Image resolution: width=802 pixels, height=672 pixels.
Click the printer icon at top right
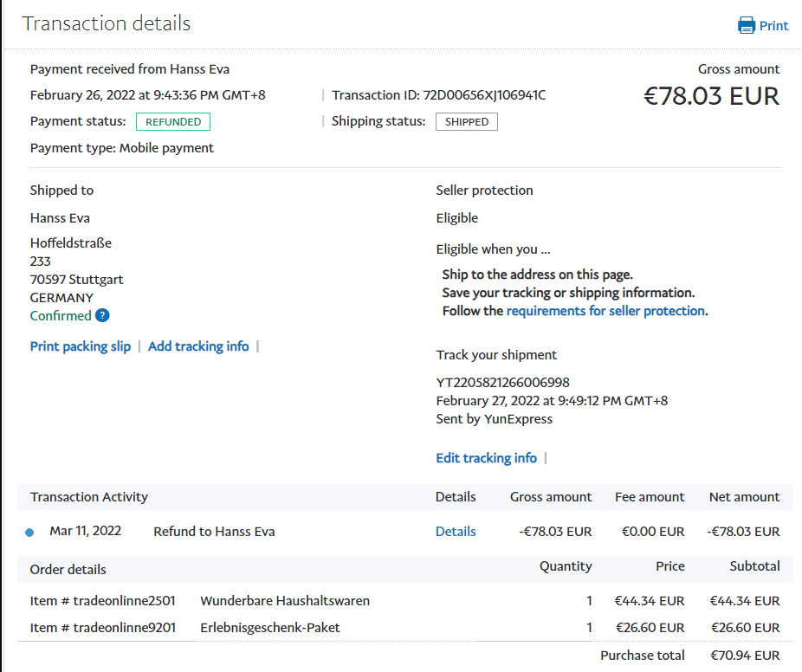tap(746, 25)
